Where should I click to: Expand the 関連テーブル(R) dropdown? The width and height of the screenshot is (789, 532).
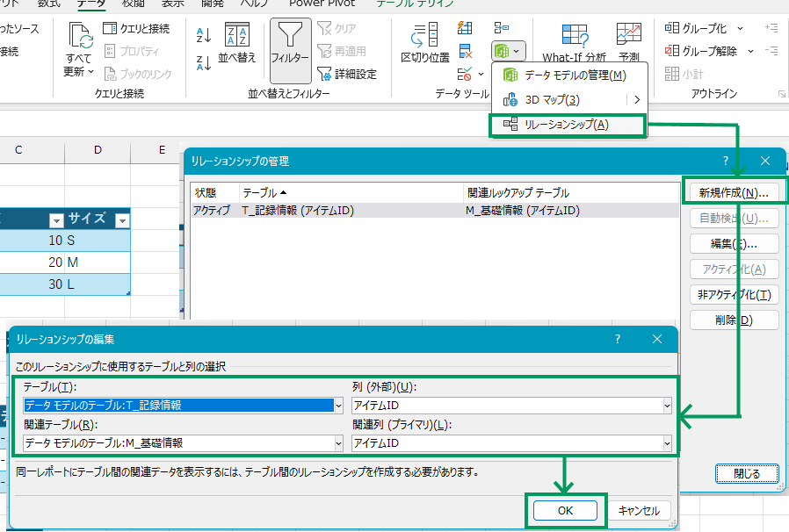click(x=338, y=443)
